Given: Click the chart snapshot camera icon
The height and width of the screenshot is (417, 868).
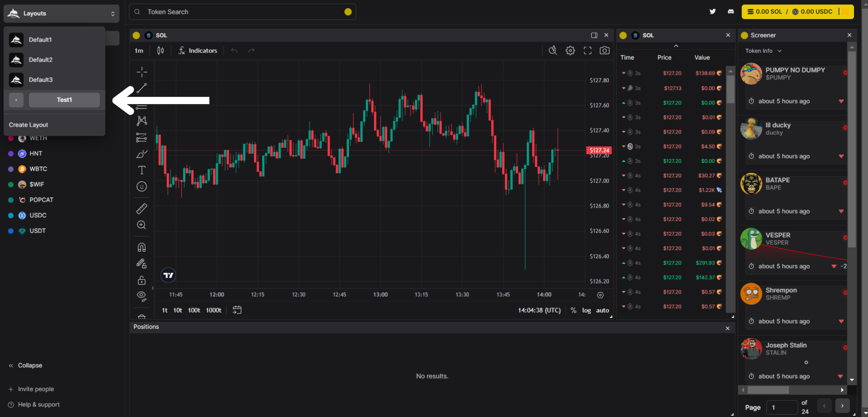Looking at the screenshot, I should pos(604,51).
